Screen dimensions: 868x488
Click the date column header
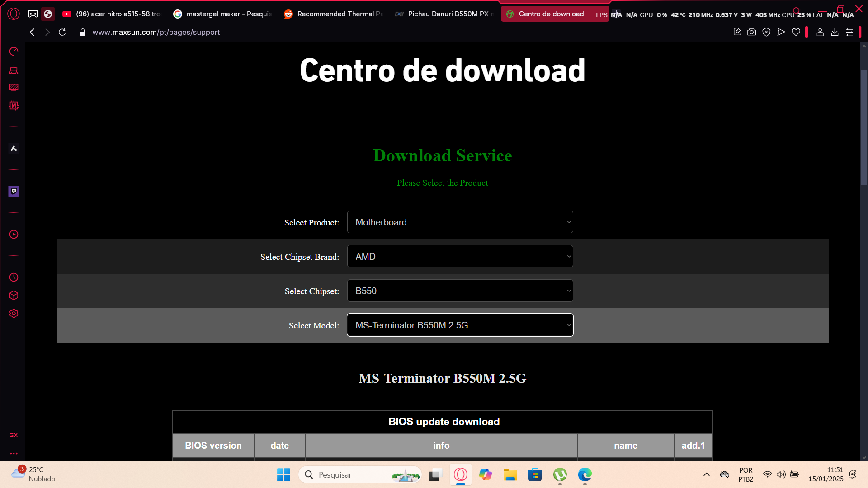click(280, 446)
